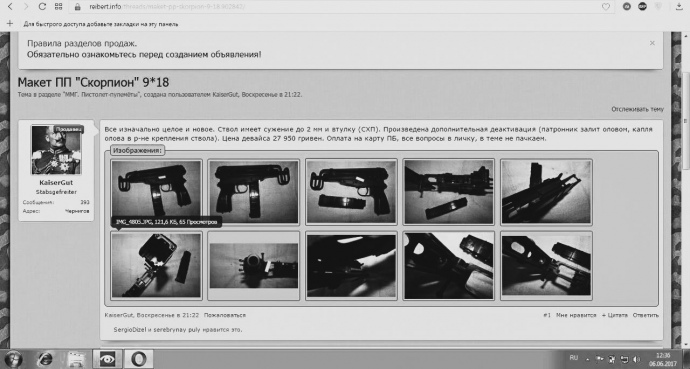Open Internet Explorer from the taskbar
The image size is (690, 369).
coord(45,359)
